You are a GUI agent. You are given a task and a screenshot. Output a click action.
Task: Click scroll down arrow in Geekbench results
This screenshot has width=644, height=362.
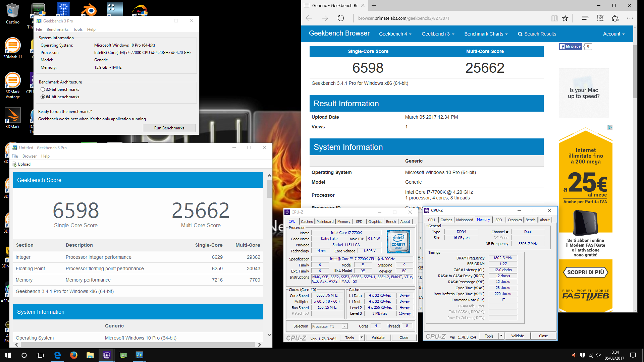point(269,335)
